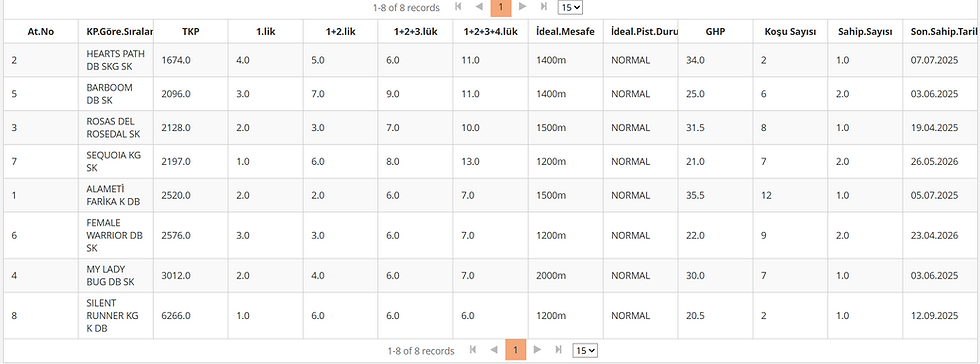
Task: Click date 26.05.2026
Action: (934, 161)
